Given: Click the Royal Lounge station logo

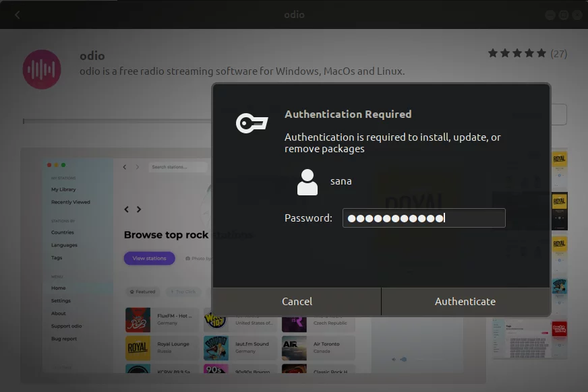Looking at the screenshot, I should point(138,348).
